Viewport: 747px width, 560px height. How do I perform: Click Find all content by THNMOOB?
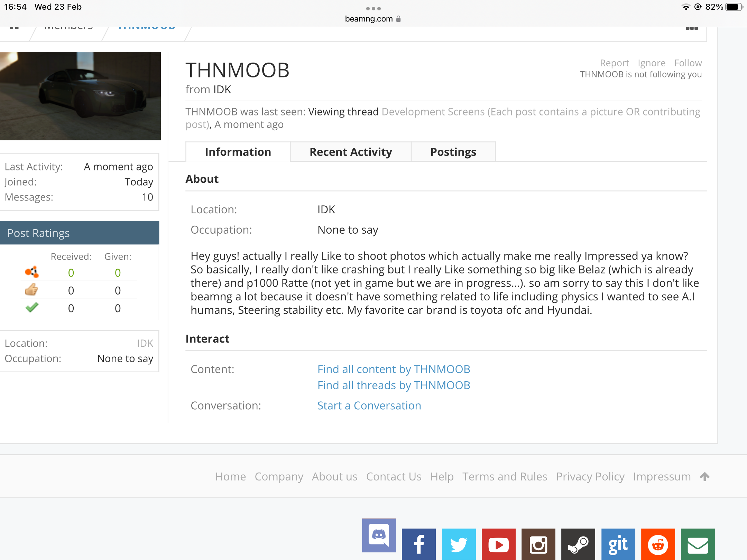pos(394,369)
